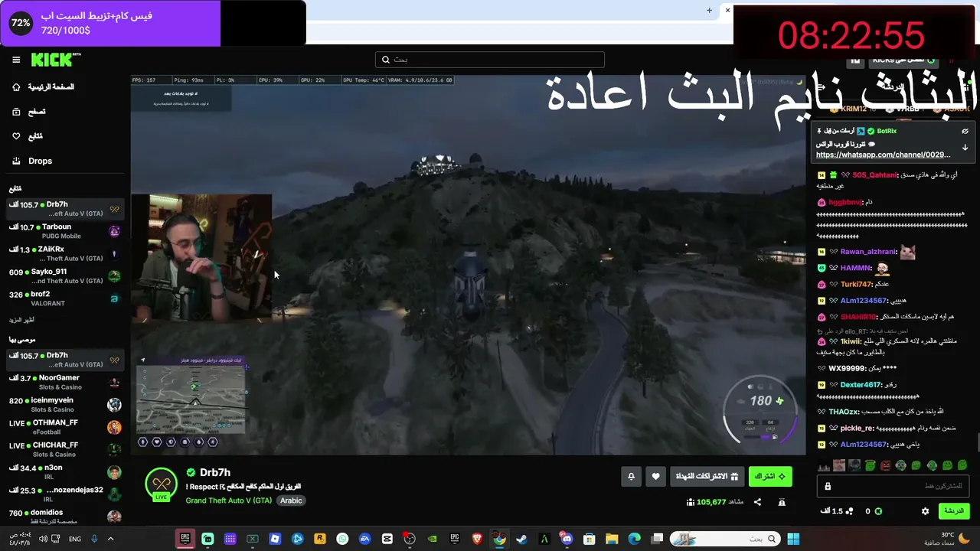Open the 505_Qahtani user in chat
The image size is (980, 551).
[x=874, y=175]
